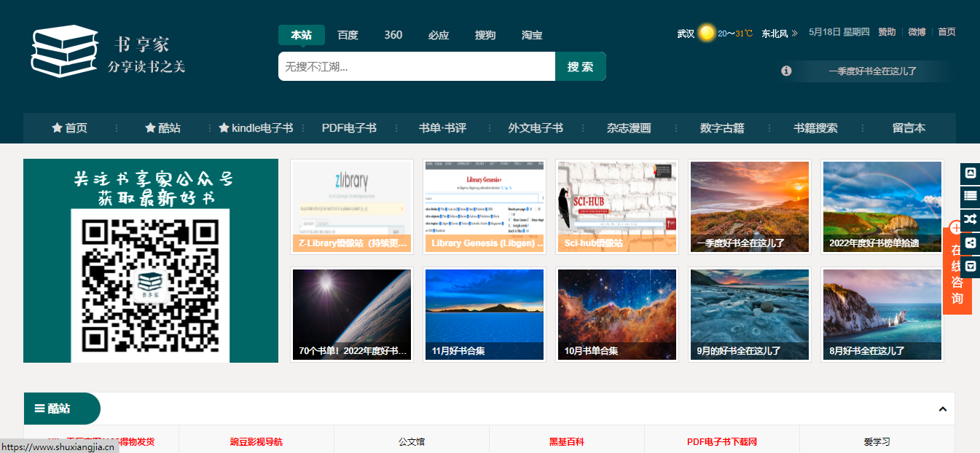Select the 本站 search tab
Viewport: 980px width, 453px height.
coord(301,35)
